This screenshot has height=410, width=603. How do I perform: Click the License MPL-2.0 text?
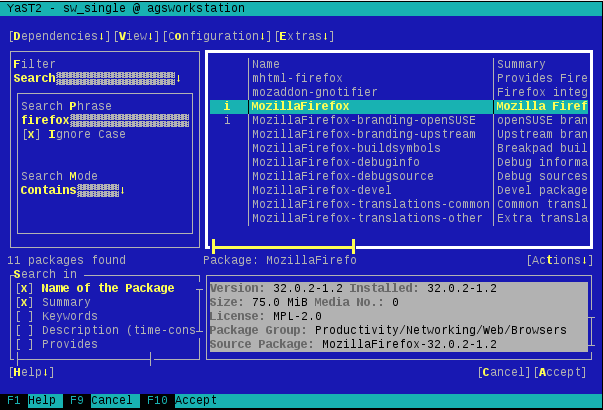(266, 316)
